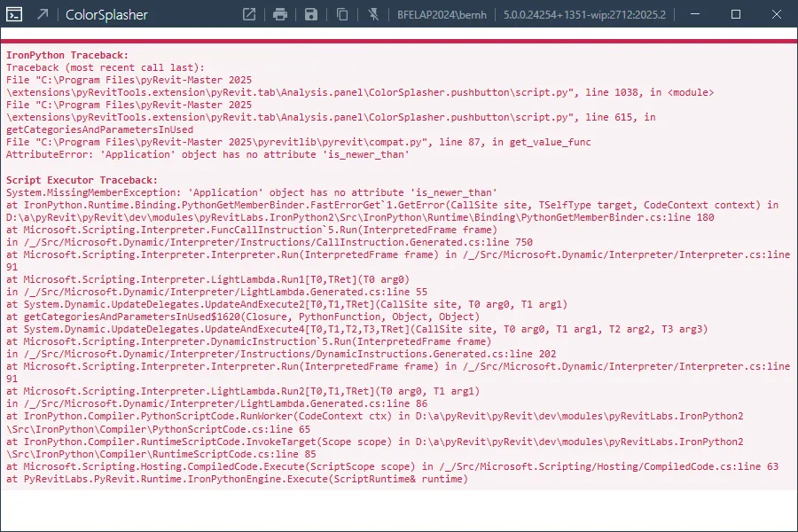Click the LightLambda.Run2 stack frame line

(243, 391)
